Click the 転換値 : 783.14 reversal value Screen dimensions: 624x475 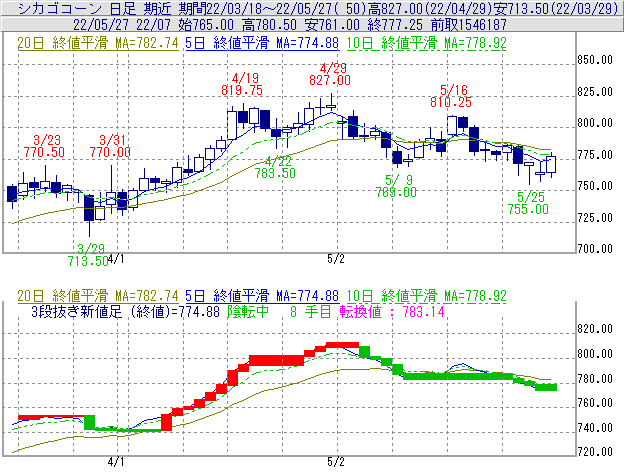392,311
